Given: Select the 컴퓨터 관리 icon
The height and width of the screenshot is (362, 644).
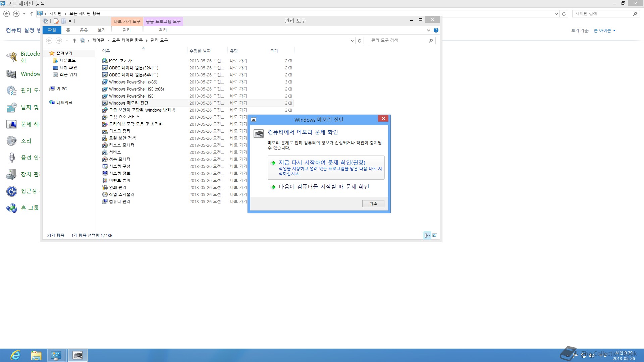Looking at the screenshot, I should (x=105, y=201).
